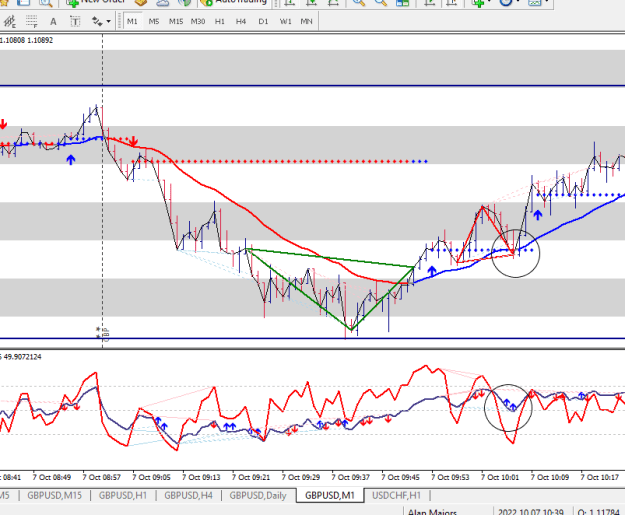Click the cloud icon in toolbar

(x=163, y=3)
